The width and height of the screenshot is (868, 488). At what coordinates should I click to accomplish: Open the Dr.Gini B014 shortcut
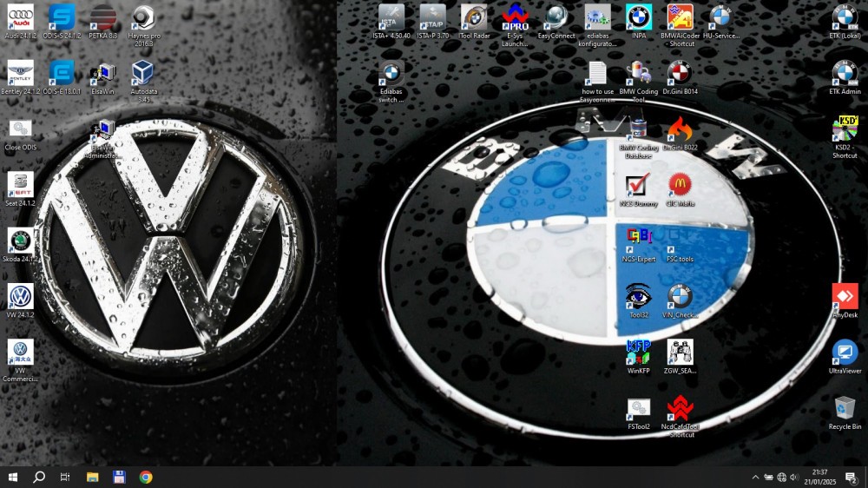click(681, 77)
